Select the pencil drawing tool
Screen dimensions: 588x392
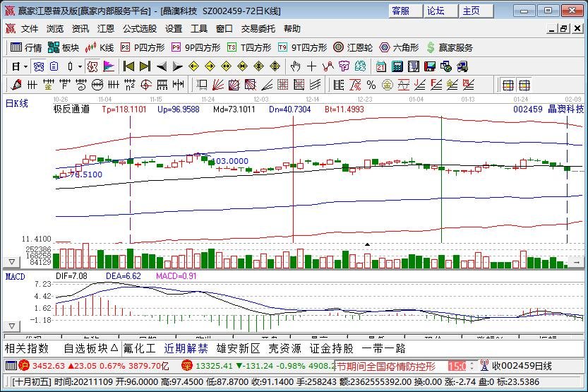click(16, 85)
